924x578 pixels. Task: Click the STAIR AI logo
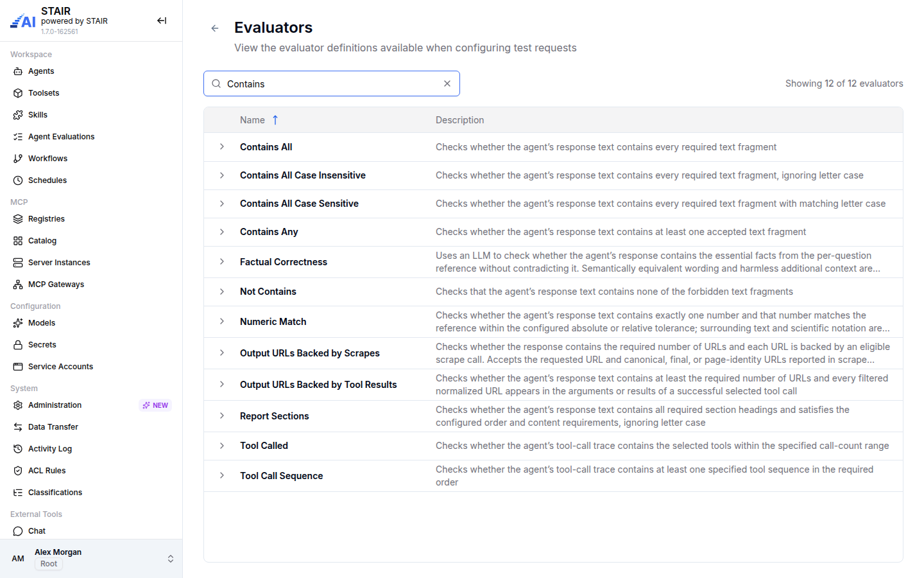[23, 21]
